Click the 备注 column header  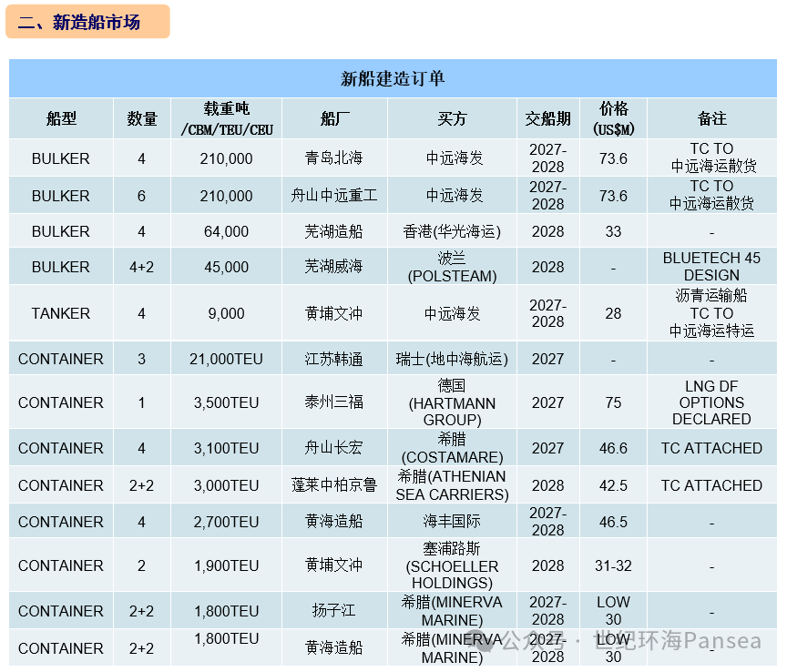(x=711, y=118)
